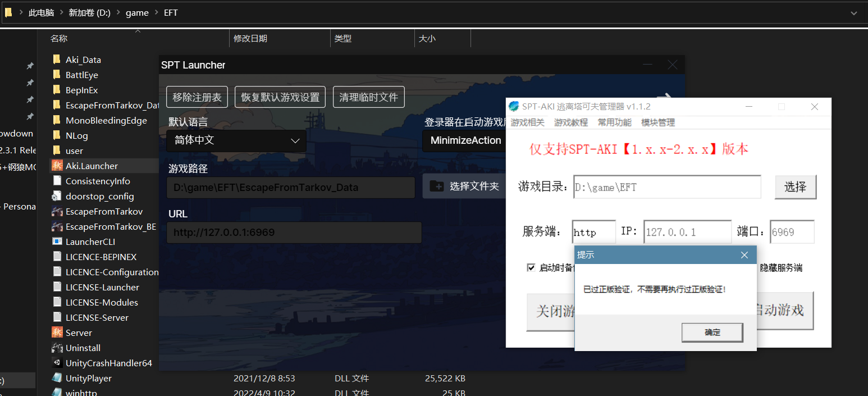Open the 游戏教程 menu

click(x=571, y=122)
